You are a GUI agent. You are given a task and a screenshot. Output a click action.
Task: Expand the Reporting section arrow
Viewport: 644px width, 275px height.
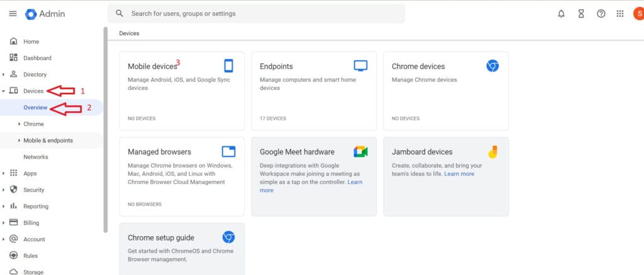pyautogui.click(x=4, y=206)
